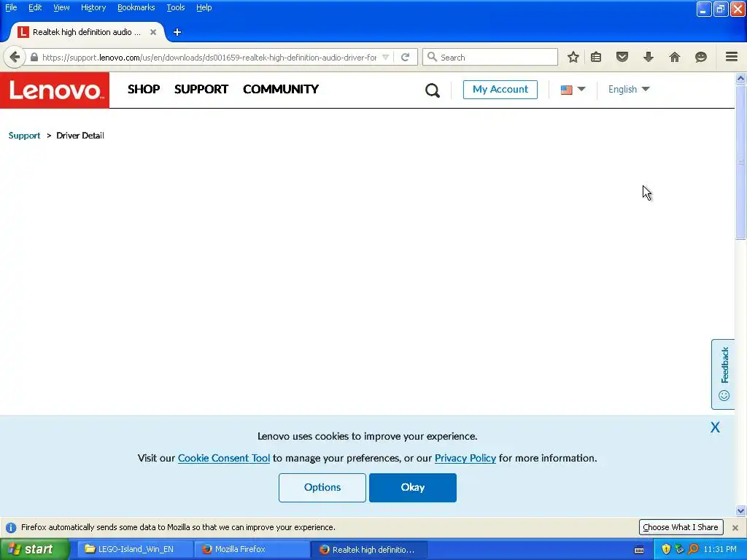747x560 pixels.
Task: Open the Help menu
Action: pos(204,7)
